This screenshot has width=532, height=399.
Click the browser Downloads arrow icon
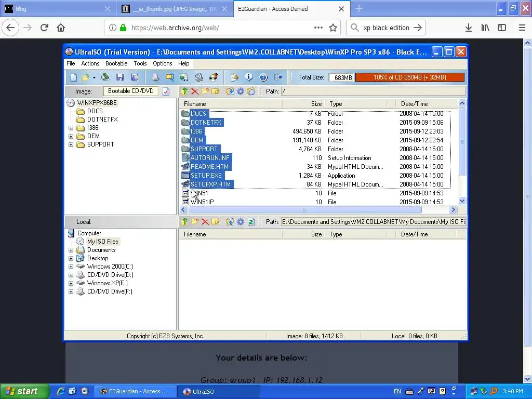coord(469,28)
